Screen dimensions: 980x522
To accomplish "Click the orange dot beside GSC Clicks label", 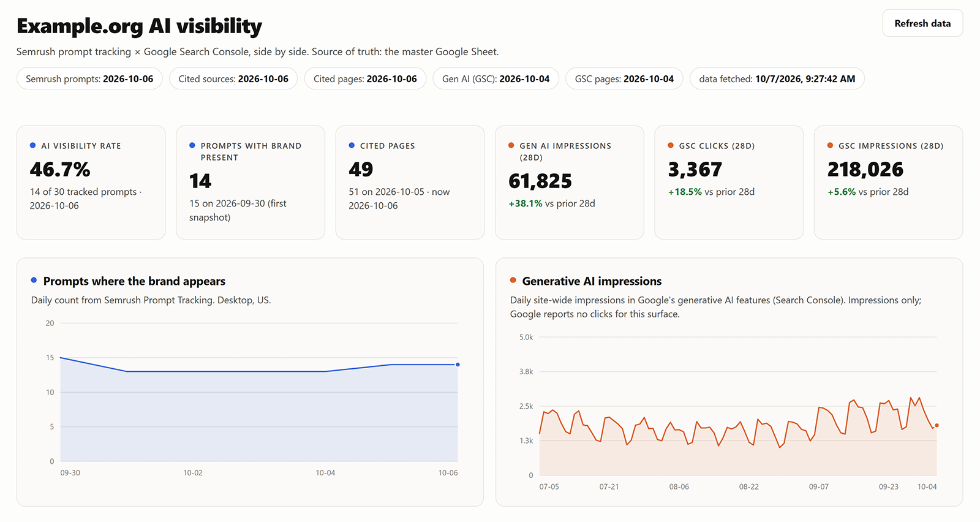I will 671,145.
